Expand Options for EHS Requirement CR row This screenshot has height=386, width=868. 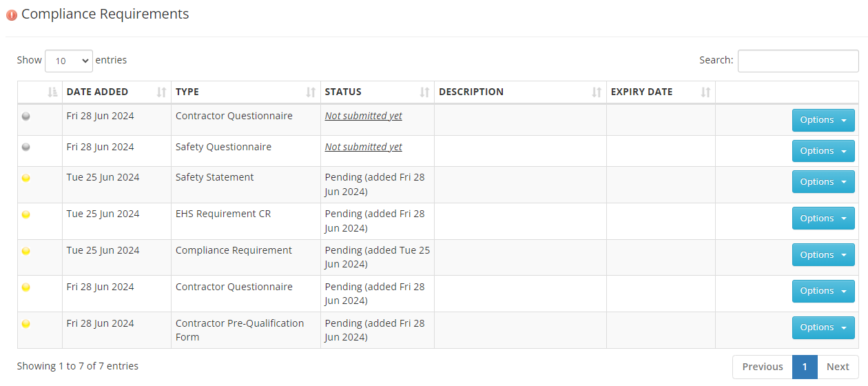[x=823, y=219]
